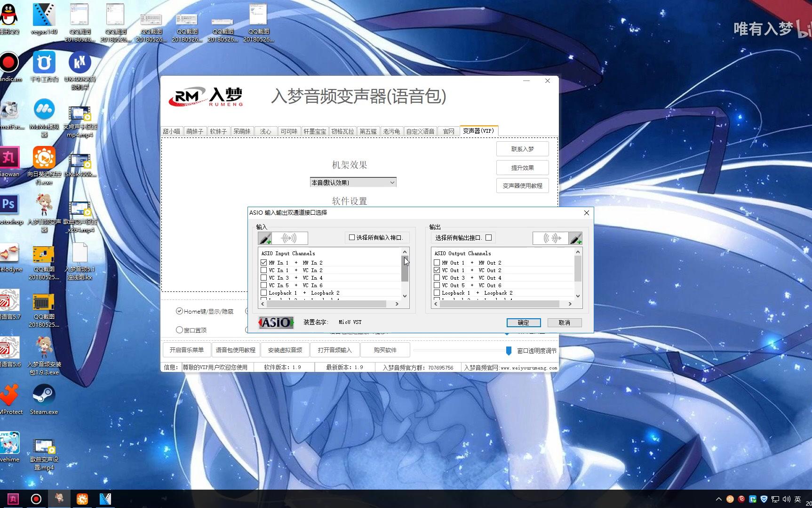Open the vegas140 desktop shortcut

tap(44, 19)
